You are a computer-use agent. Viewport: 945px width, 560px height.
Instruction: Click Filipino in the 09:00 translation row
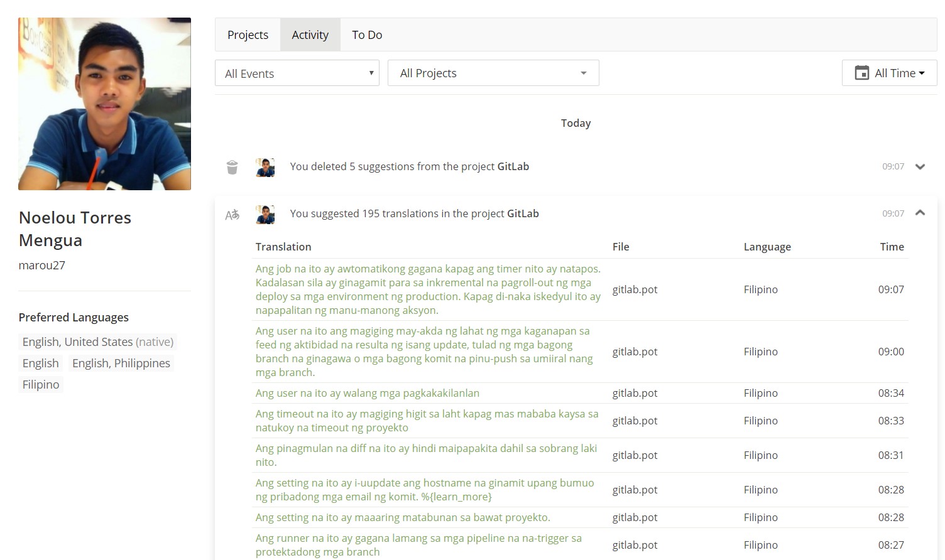coord(761,352)
